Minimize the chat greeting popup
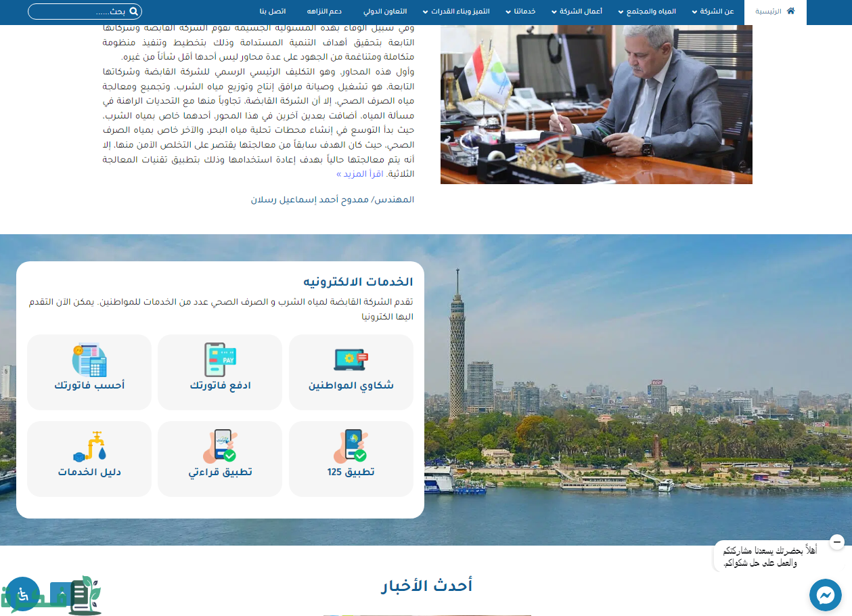This screenshot has width=852, height=616. point(837,542)
